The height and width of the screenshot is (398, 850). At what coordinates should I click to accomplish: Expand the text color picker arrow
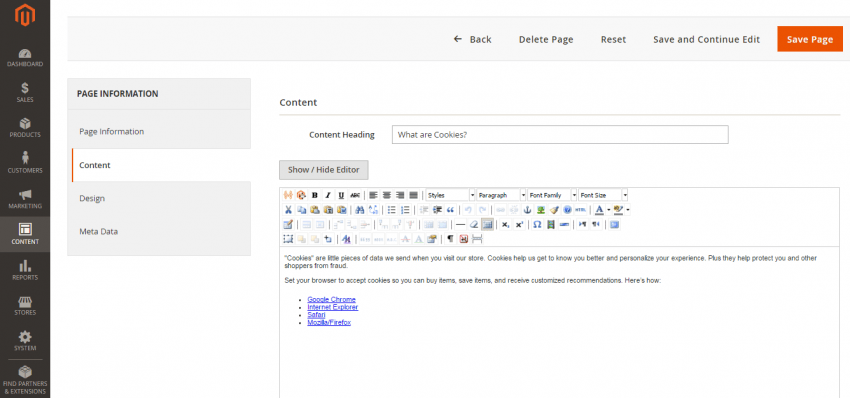[x=608, y=210]
